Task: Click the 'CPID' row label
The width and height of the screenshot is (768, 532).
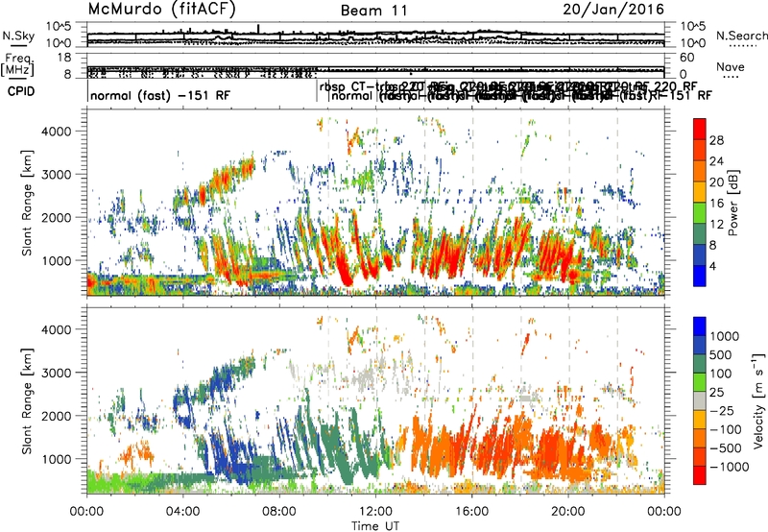Action: (x=21, y=91)
